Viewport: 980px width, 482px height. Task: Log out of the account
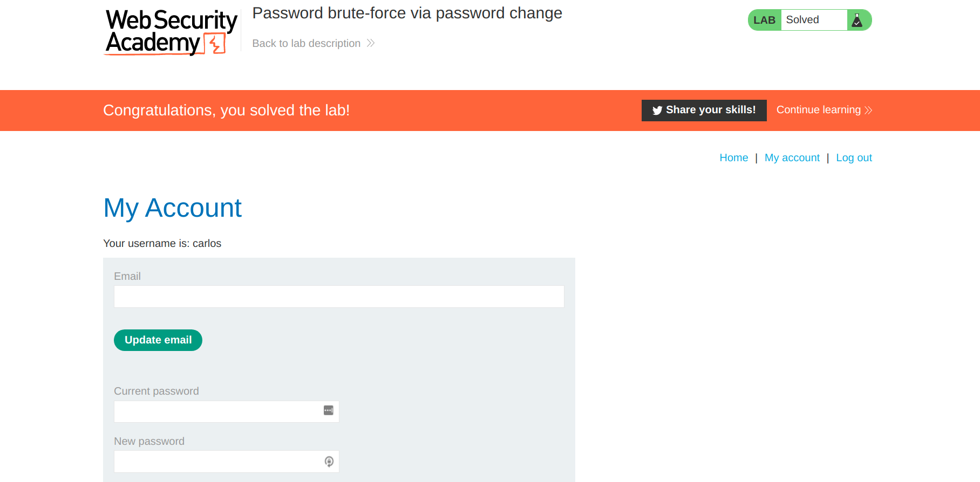[x=854, y=158]
